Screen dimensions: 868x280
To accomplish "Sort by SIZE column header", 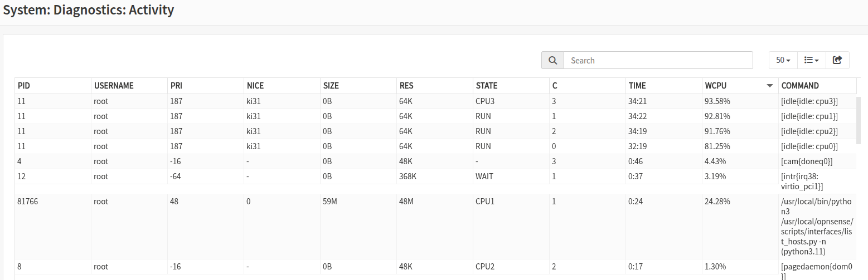I will (358, 86).
